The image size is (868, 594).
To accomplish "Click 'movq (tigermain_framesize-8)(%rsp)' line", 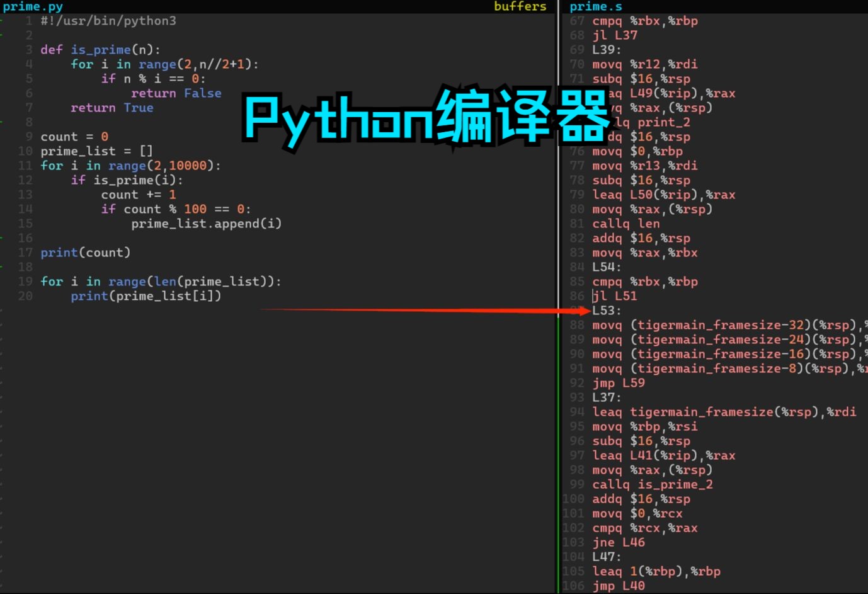I will tap(730, 368).
